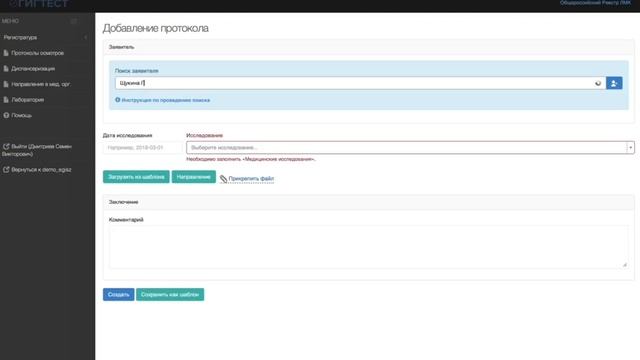Click the document icon next to Лаборатория
Viewport: 640px width, 360px height.
coord(6,100)
